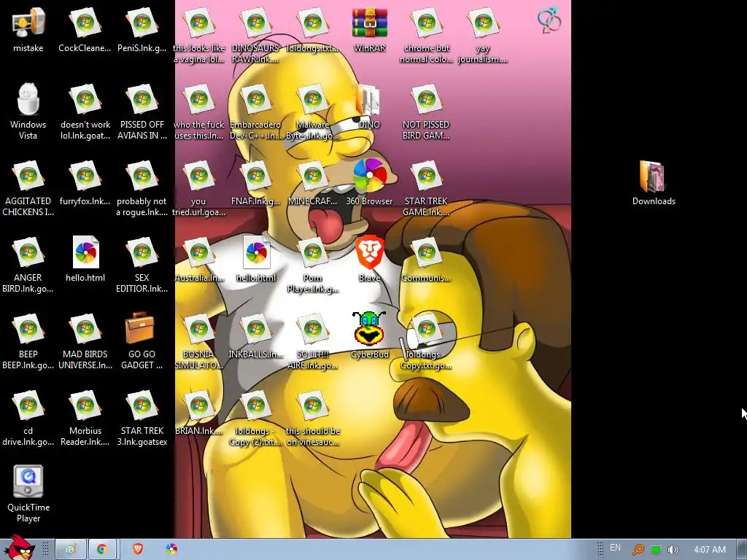
Task: Click the Show desktop strip
Action: point(742,550)
